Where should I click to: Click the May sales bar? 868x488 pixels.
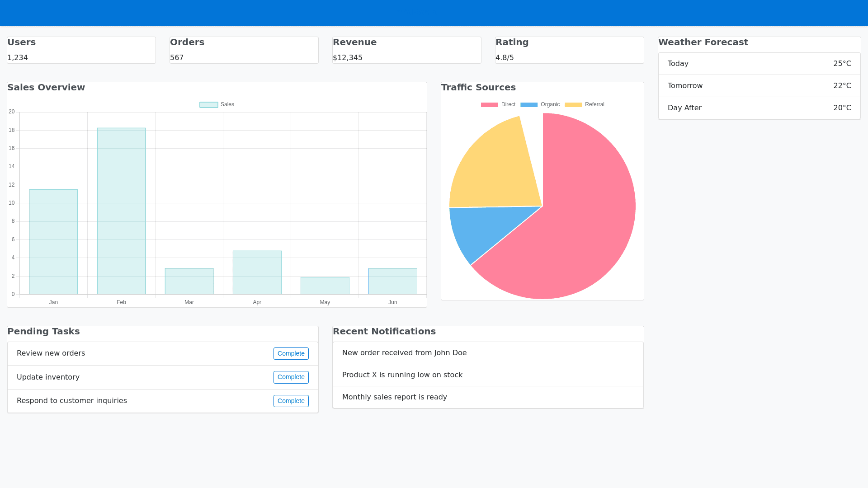(325, 286)
